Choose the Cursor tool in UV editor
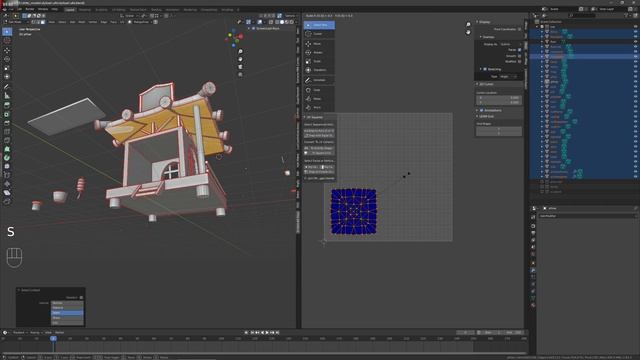This screenshot has width=640, height=360. coord(319,34)
